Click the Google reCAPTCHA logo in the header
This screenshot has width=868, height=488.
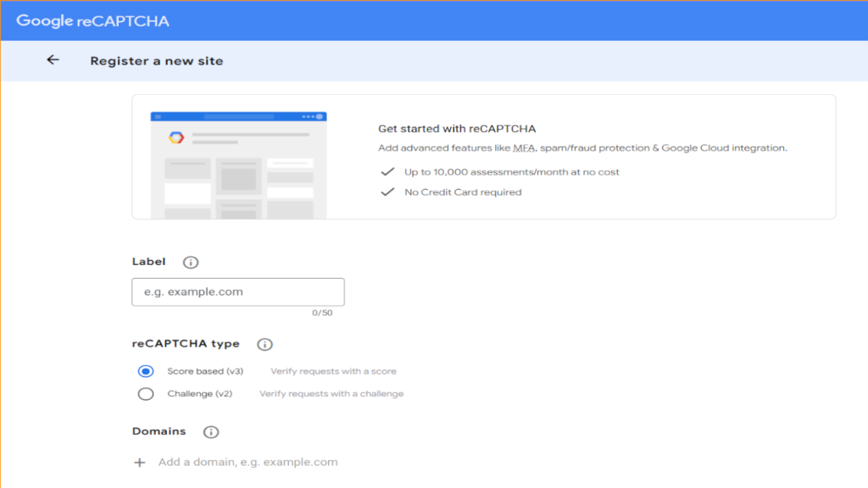click(93, 21)
